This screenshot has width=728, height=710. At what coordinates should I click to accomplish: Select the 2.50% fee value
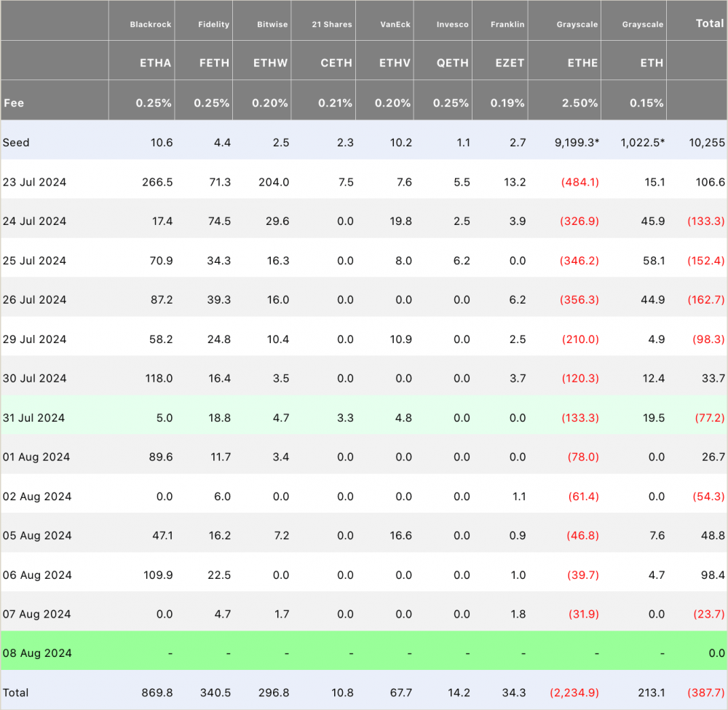click(x=579, y=103)
